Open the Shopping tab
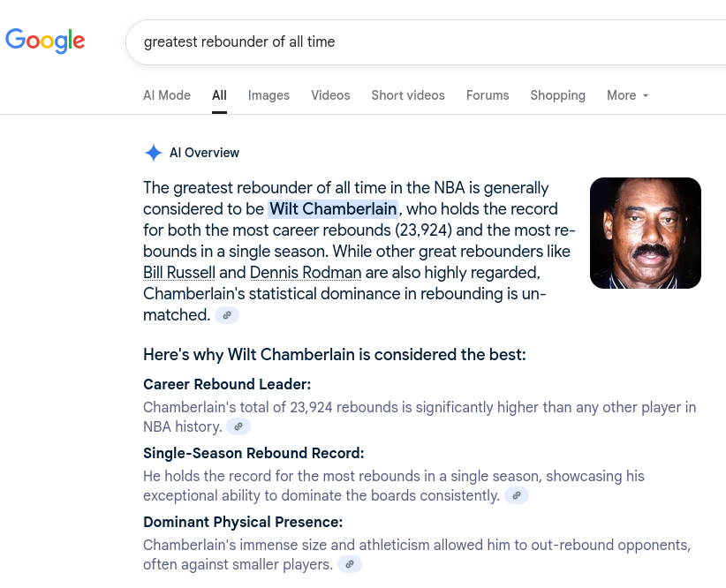726x588 pixels. [558, 95]
